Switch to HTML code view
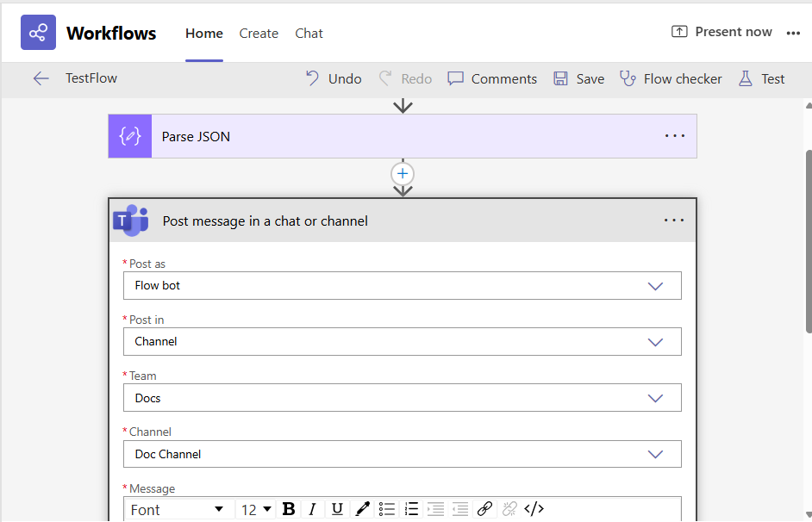The height and width of the screenshot is (522, 812). click(x=534, y=509)
